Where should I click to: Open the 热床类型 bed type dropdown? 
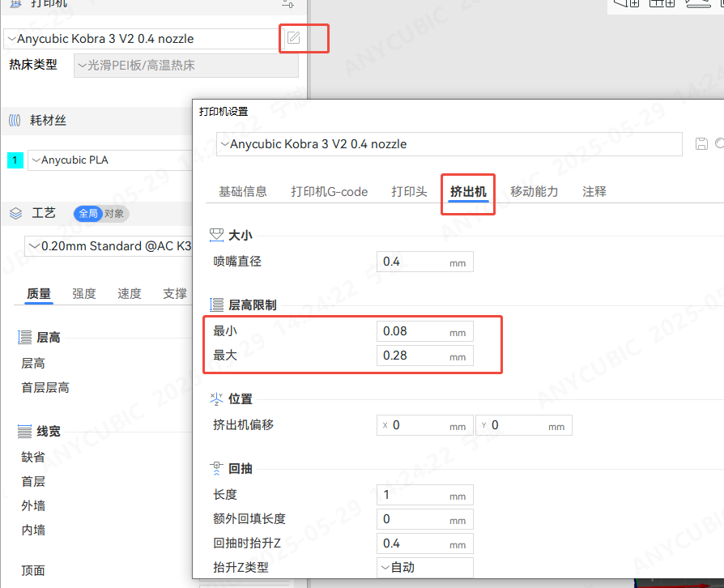point(186,65)
